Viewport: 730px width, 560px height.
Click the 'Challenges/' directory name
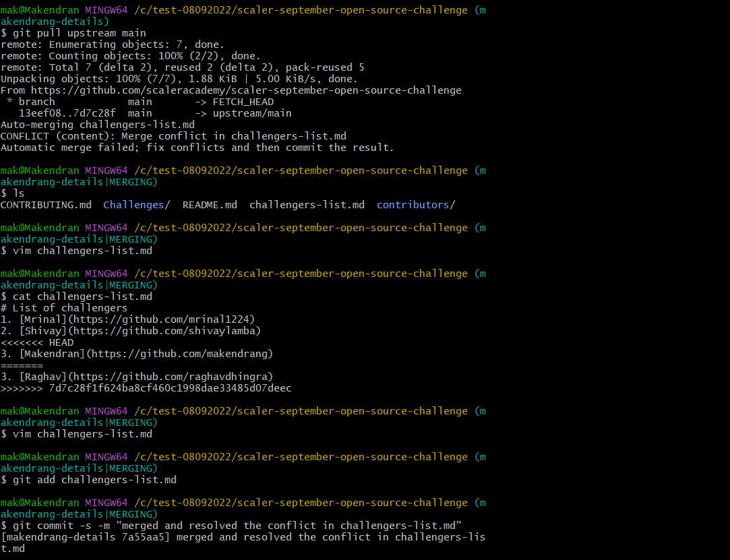pyautogui.click(x=137, y=205)
